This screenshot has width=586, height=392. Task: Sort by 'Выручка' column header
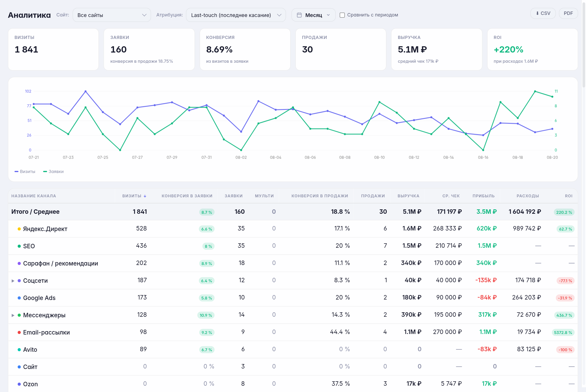pyautogui.click(x=408, y=196)
